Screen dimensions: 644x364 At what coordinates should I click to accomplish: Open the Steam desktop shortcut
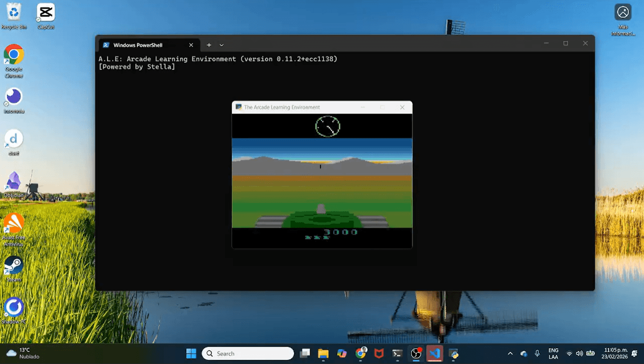(x=14, y=269)
